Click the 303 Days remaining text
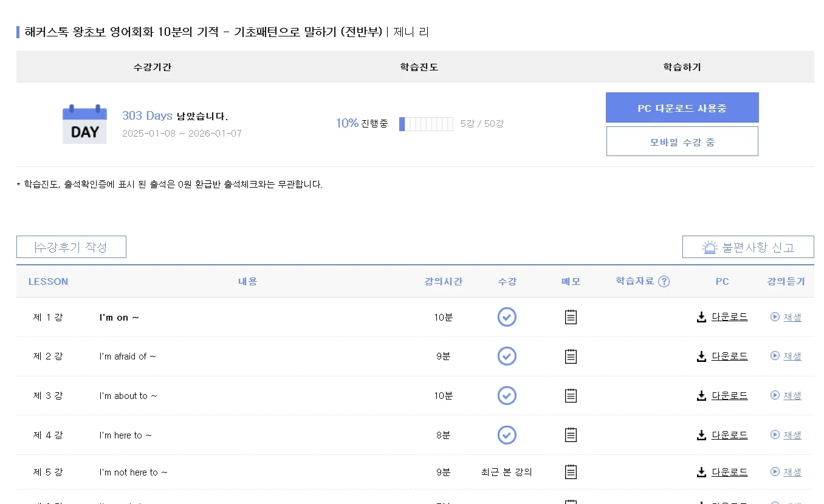 click(175, 116)
